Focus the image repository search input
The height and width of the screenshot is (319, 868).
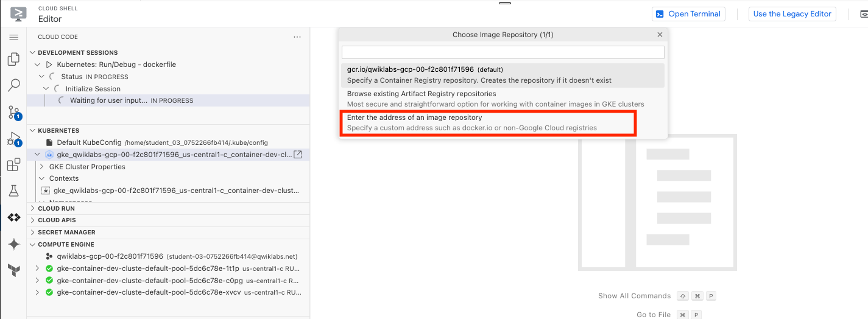click(x=503, y=52)
